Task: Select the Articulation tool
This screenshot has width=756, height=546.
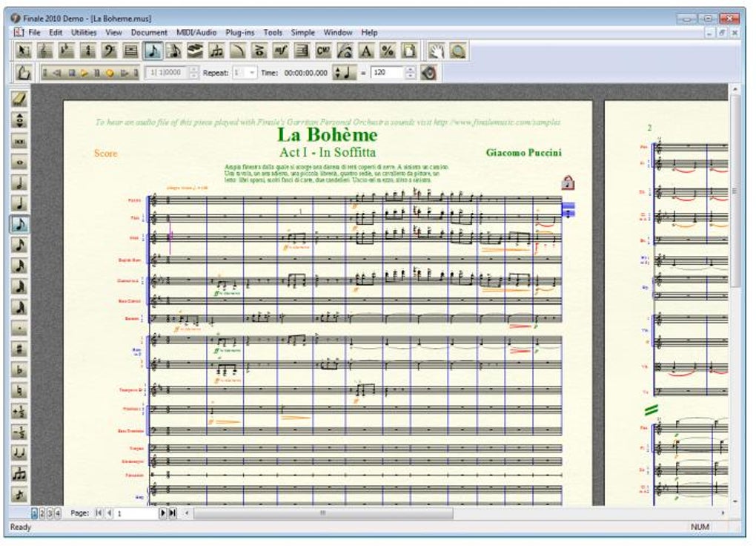Action: coord(259,50)
